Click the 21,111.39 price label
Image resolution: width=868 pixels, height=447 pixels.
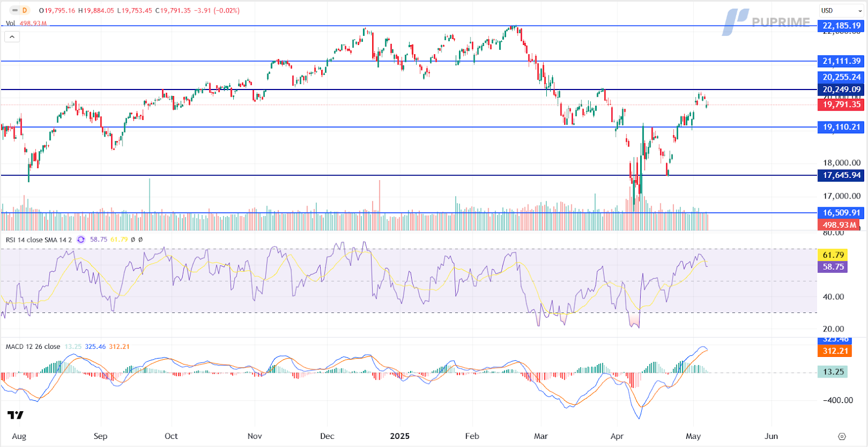(841, 61)
